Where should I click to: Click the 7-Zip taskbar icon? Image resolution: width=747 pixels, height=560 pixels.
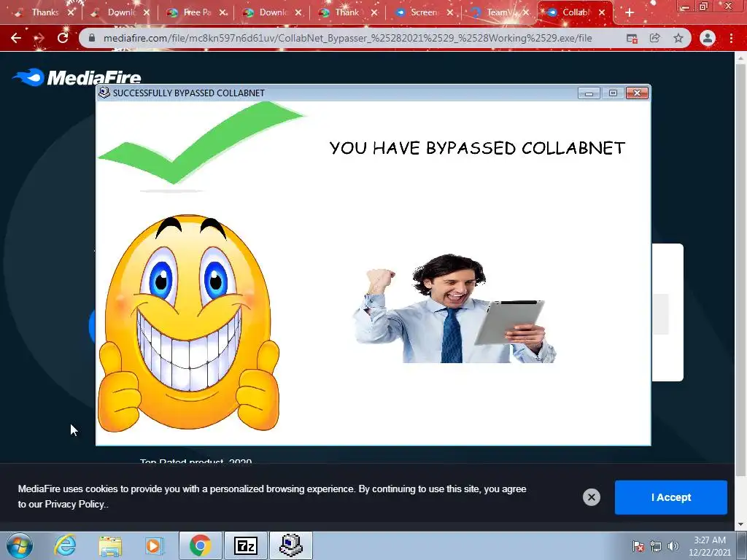click(246, 545)
